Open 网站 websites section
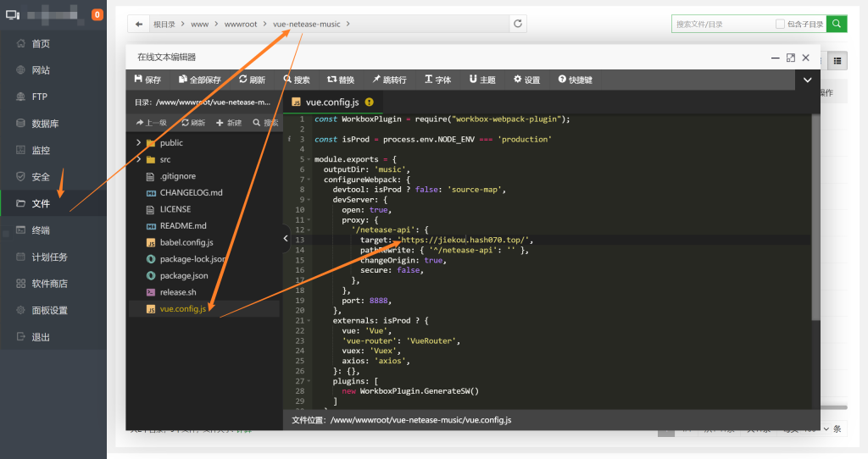The image size is (868, 459). (40, 70)
